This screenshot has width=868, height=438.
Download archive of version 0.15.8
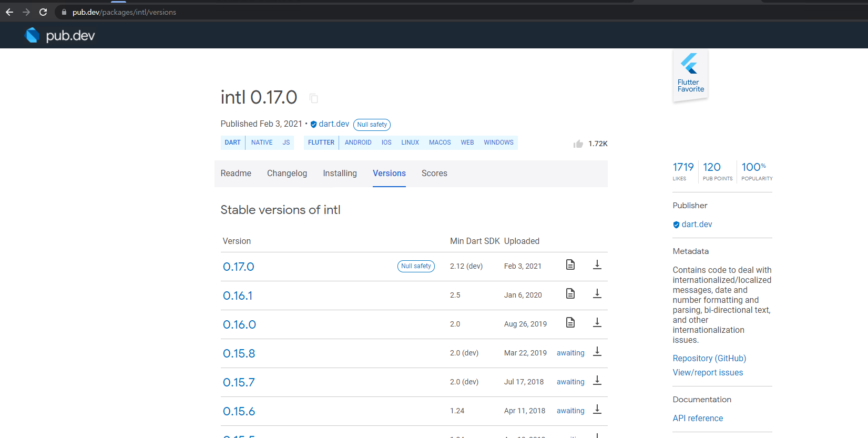click(x=597, y=351)
